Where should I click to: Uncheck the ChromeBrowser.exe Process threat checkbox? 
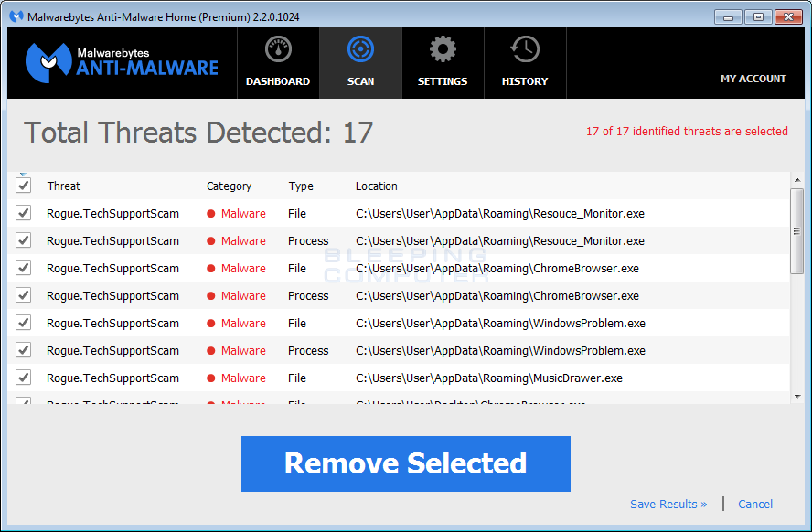(23, 295)
